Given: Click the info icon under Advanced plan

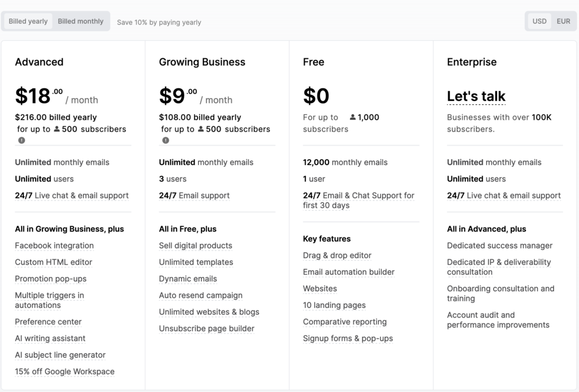Looking at the screenshot, I should click(21, 140).
